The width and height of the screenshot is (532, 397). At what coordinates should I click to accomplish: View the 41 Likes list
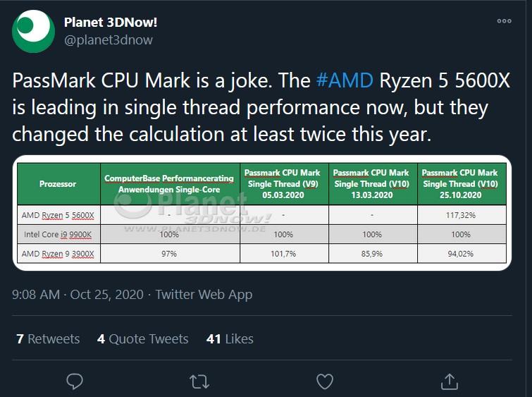pos(230,338)
